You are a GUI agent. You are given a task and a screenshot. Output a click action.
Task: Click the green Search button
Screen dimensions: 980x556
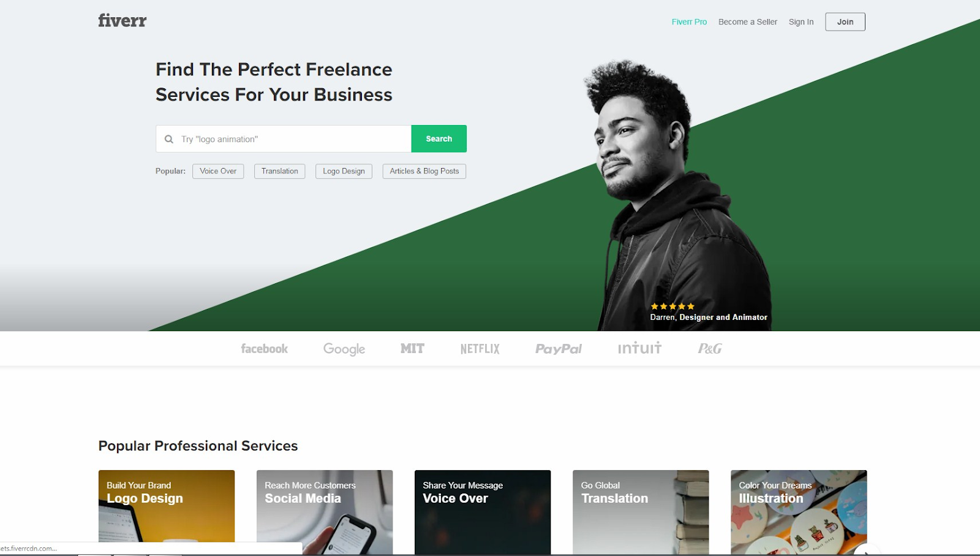[x=439, y=139]
